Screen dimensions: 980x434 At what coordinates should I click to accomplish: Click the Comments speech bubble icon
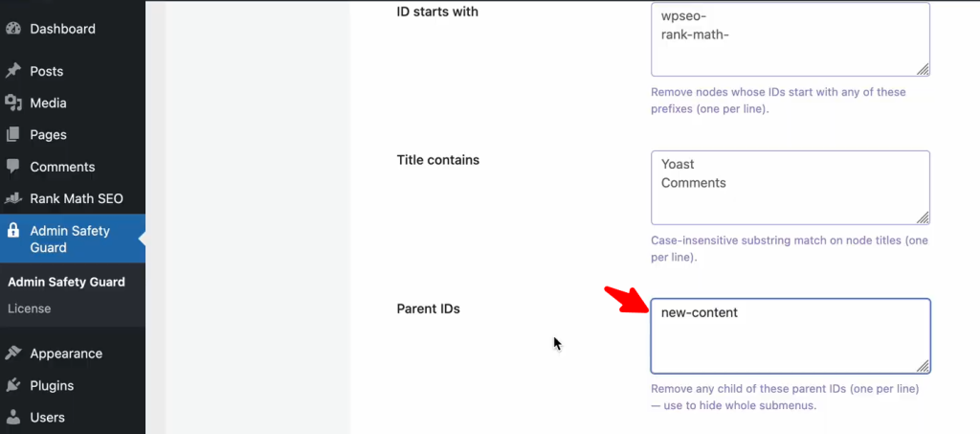(13, 167)
